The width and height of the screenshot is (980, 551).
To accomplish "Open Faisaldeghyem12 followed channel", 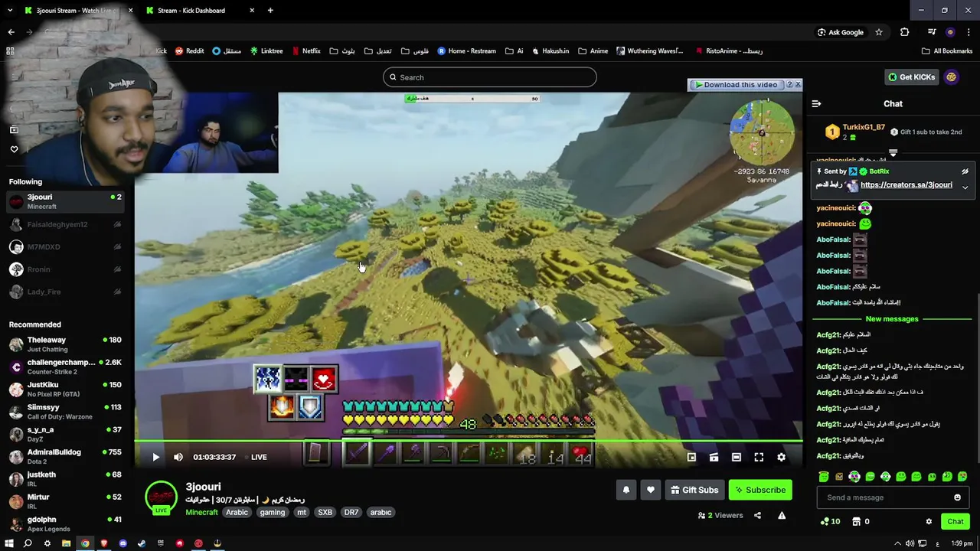I will click(65, 224).
